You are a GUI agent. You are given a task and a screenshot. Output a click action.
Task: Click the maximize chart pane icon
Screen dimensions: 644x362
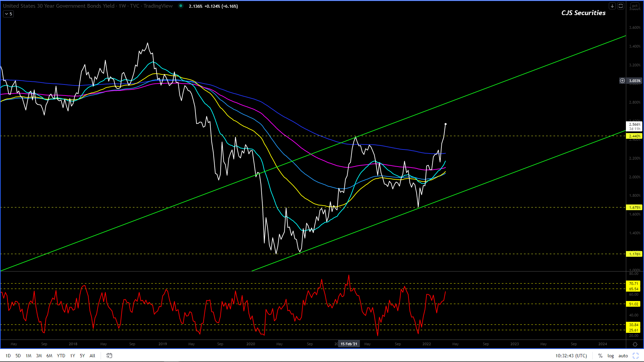coord(621,6)
